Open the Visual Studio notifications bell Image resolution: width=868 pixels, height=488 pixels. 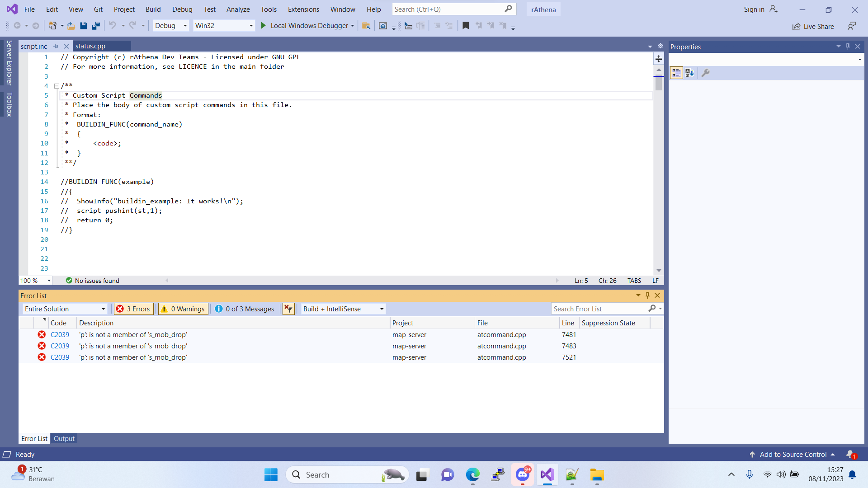click(850, 454)
